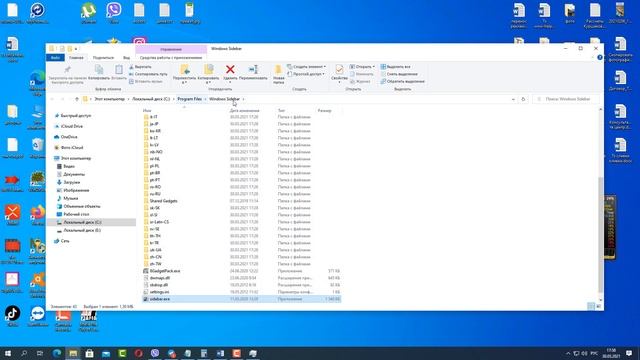This screenshot has width=640, height=360.
Task: Open the Easy access (Простой доступ) dropdown
Action: (306, 74)
